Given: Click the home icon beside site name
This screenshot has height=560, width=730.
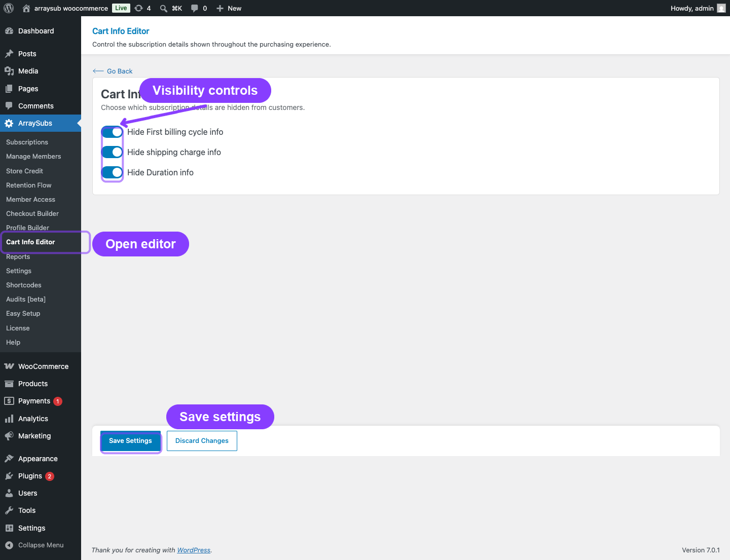Looking at the screenshot, I should pyautogui.click(x=26, y=8).
